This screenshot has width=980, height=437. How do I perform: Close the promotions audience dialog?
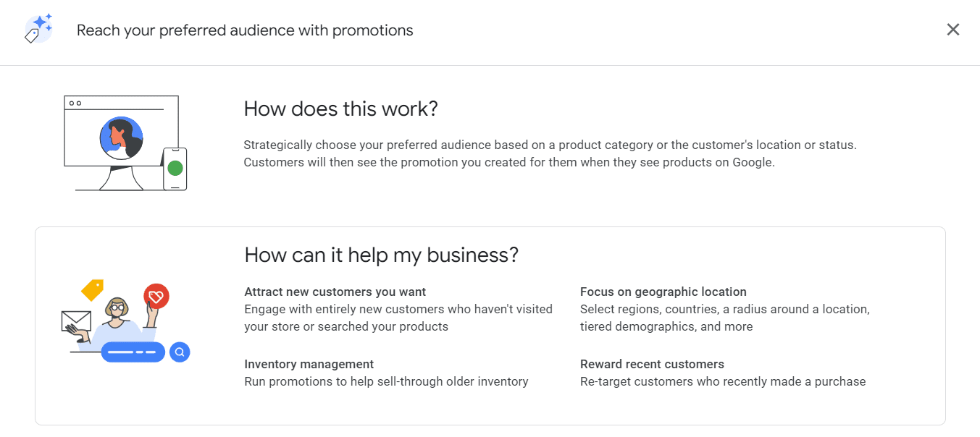pyautogui.click(x=953, y=30)
